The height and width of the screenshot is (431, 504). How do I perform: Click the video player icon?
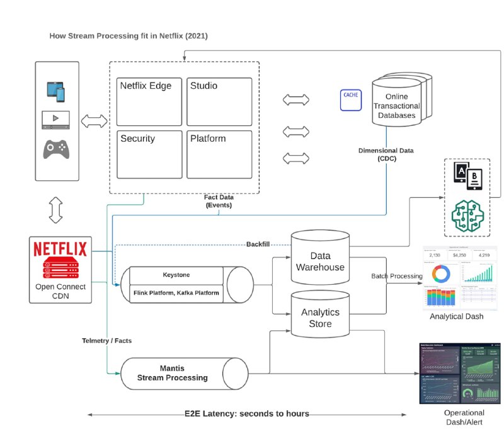(55, 120)
